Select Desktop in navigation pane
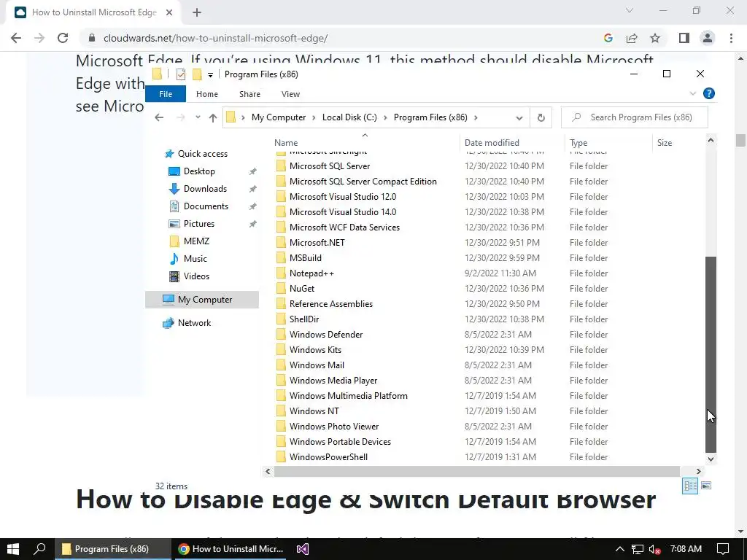747x560 pixels. click(x=199, y=171)
